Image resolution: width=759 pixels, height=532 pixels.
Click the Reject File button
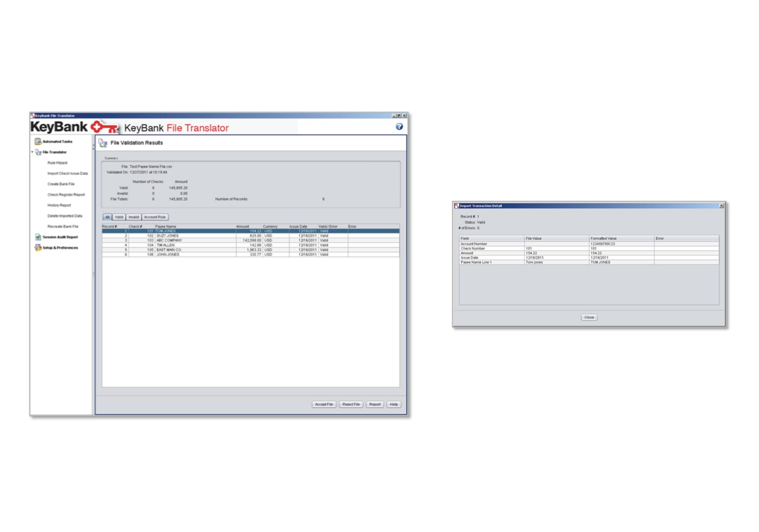point(351,404)
